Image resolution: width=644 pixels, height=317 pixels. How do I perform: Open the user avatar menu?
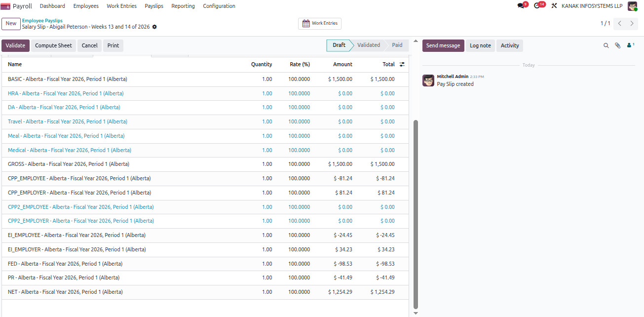(632, 6)
